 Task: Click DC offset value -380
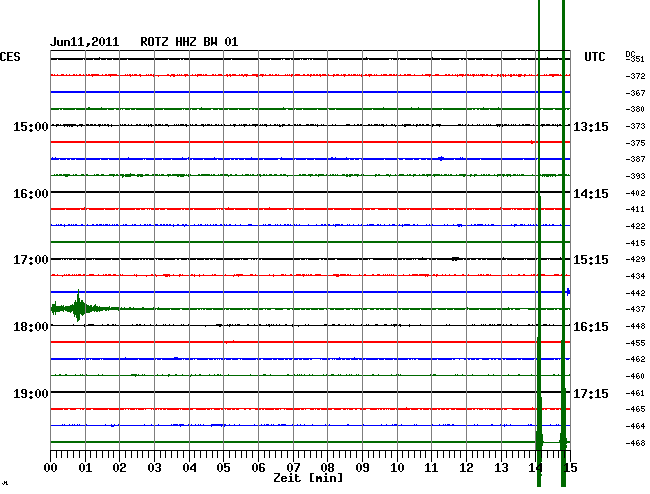(635, 109)
